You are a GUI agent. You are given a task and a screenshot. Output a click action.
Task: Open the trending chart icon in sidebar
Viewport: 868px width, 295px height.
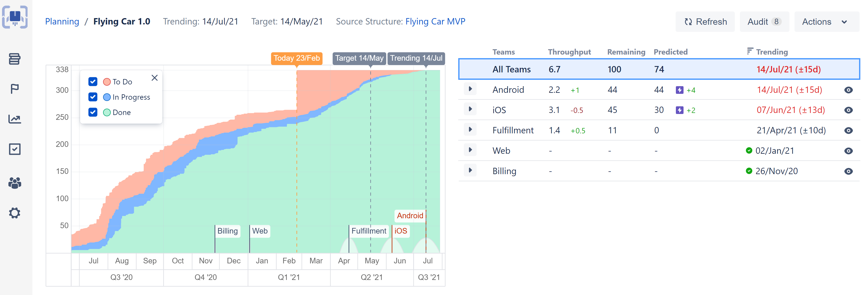pos(15,119)
